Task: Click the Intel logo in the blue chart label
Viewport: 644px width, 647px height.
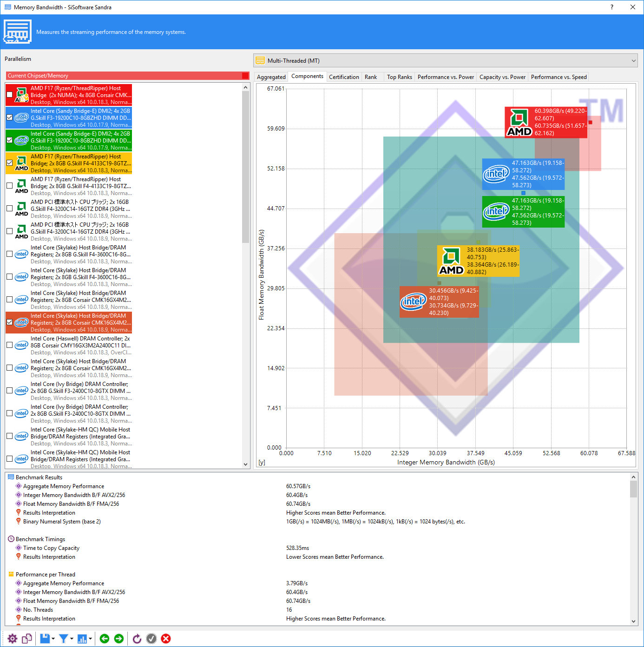Action: 496,174
